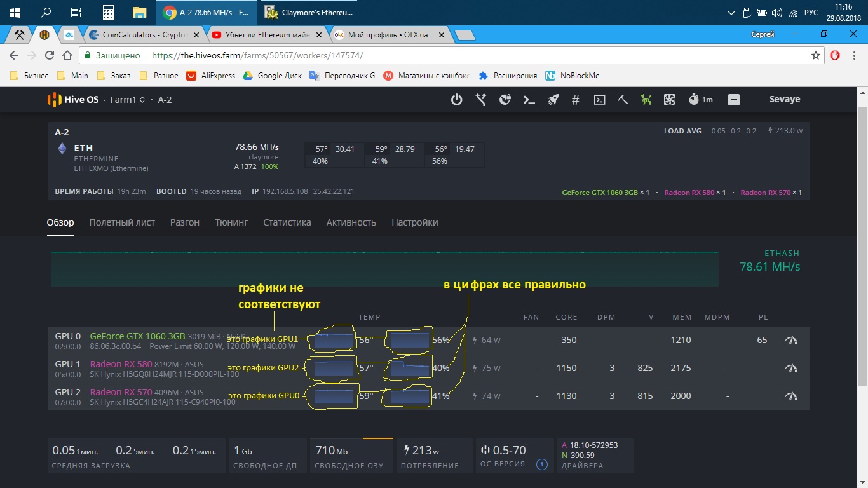Click the power/reboot icon in Hive toolbar
This screenshot has width=868, height=488.
456,100
